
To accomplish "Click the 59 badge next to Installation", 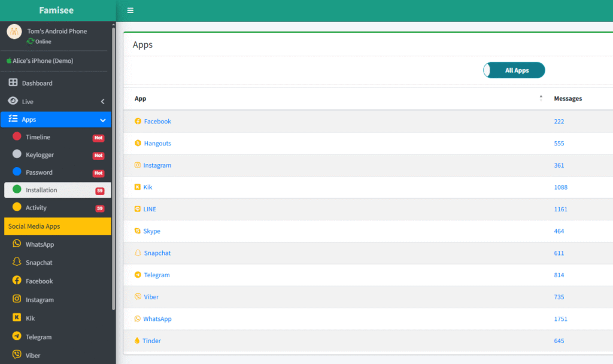I will click(100, 191).
